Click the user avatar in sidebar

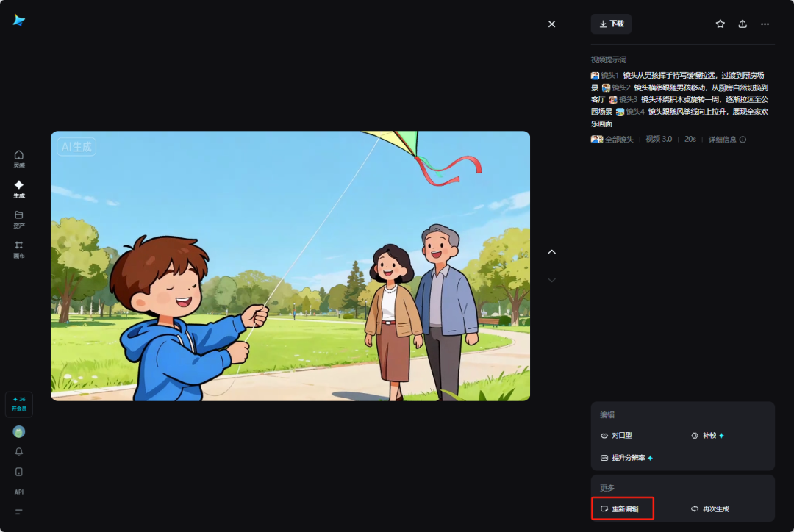click(x=19, y=431)
